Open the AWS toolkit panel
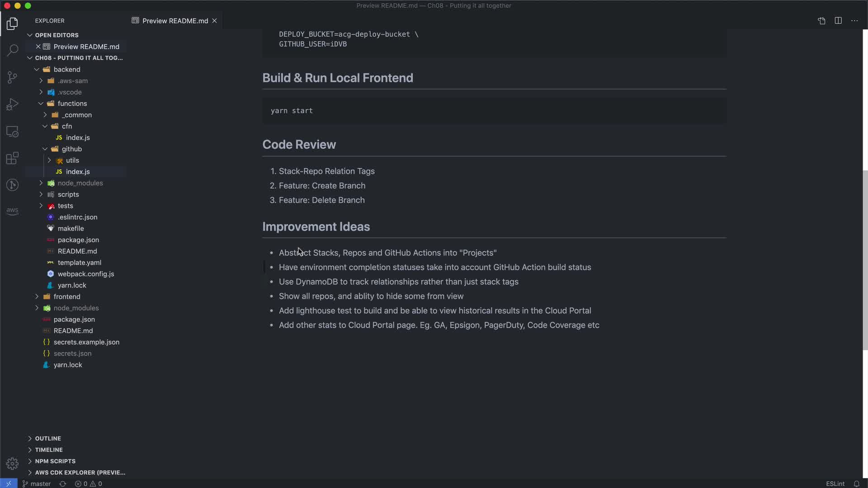 click(x=12, y=211)
